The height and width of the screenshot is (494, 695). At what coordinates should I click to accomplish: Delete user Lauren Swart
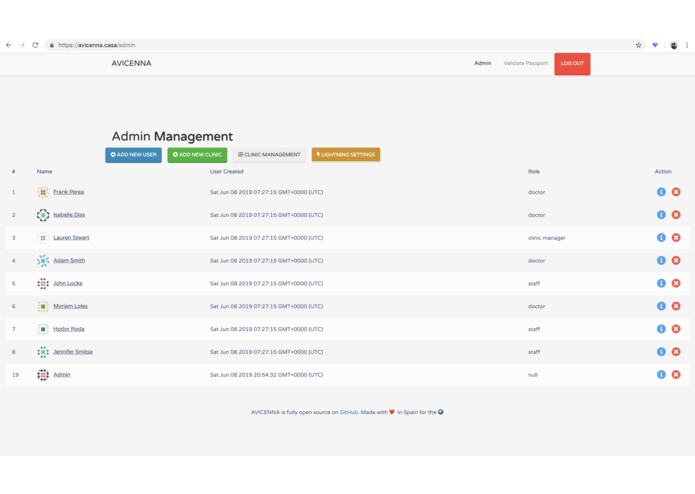pos(676,237)
